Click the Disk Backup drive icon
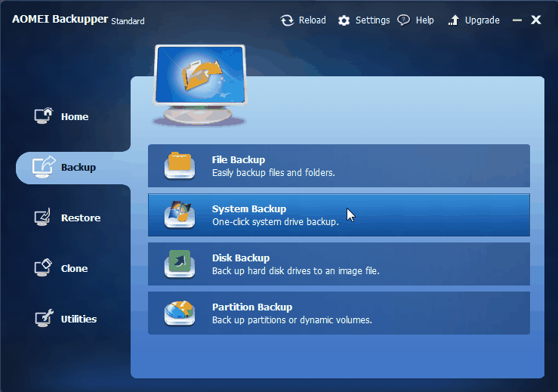 tap(180, 264)
